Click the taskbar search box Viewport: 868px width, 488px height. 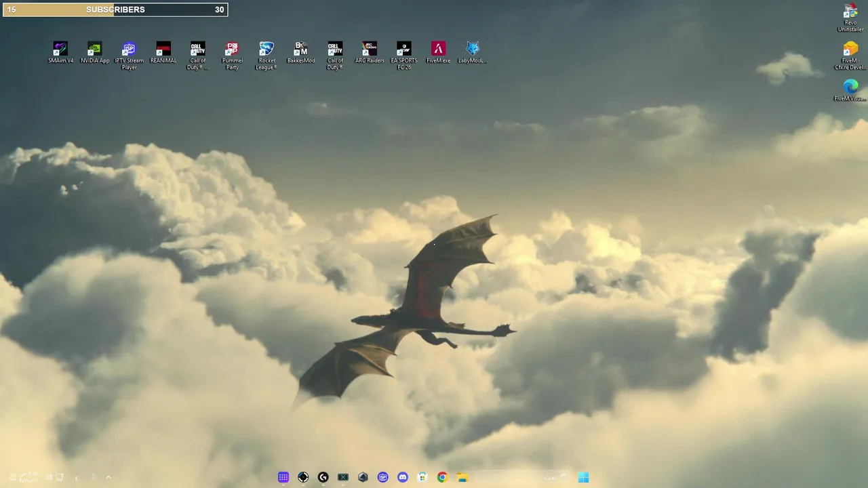tap(522, 477)
